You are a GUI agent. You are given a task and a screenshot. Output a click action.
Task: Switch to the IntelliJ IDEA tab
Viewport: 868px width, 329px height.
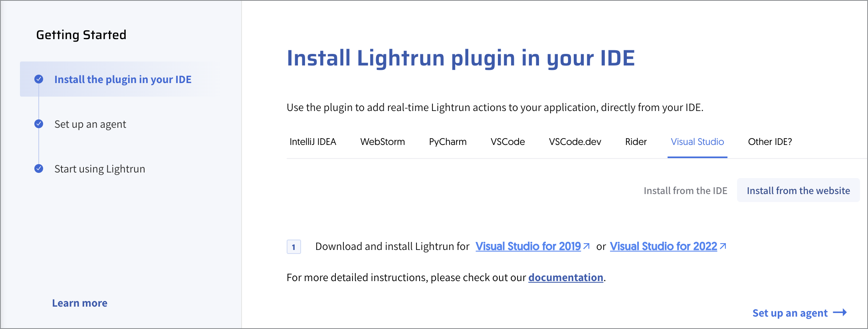313,142
